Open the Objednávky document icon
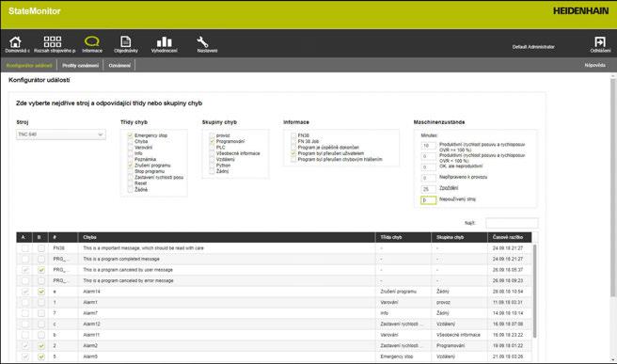Viewport: 617px width, 364px height. (125, 41)
